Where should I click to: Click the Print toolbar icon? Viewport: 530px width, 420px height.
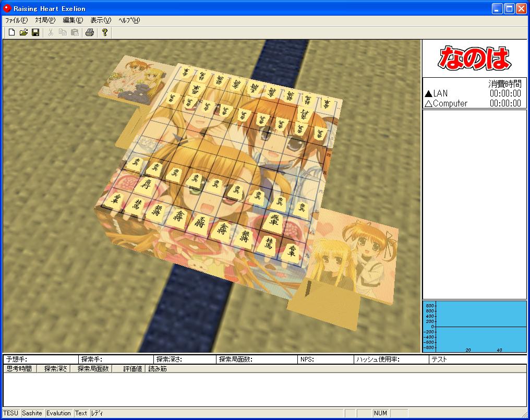90,32
